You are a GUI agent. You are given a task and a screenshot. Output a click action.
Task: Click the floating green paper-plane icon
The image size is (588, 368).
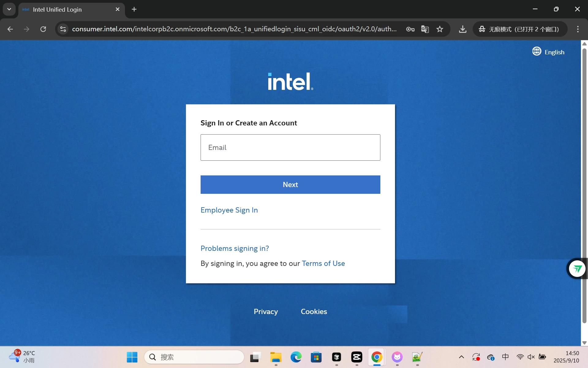click(x=577, y=269)
